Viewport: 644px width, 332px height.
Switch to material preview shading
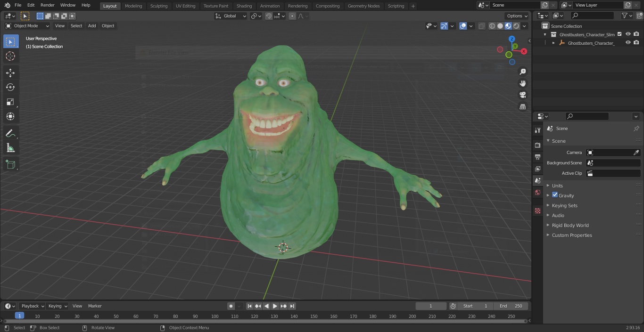[x=508, y=26]
